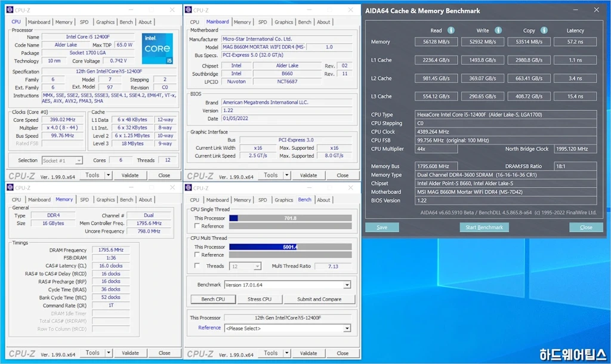Open the Reference processor Please Select dropdown
611x364 pixels.
pyautogui.click(x=347, y=329)
